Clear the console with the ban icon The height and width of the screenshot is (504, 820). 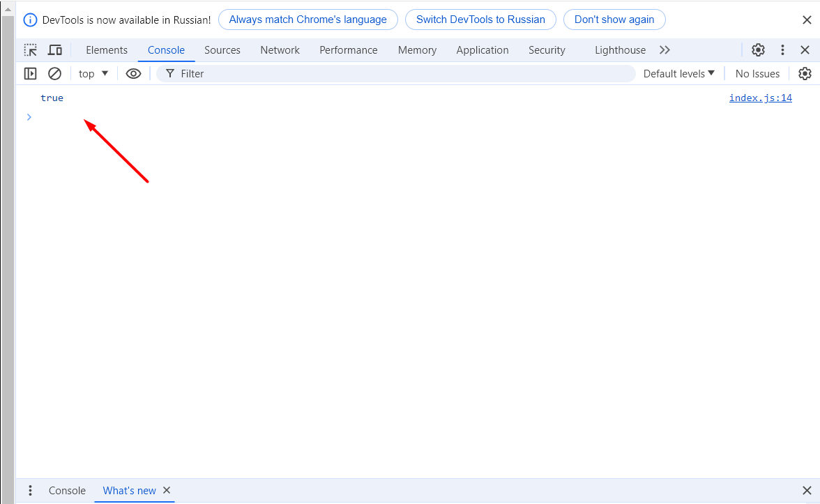point(55,74)
